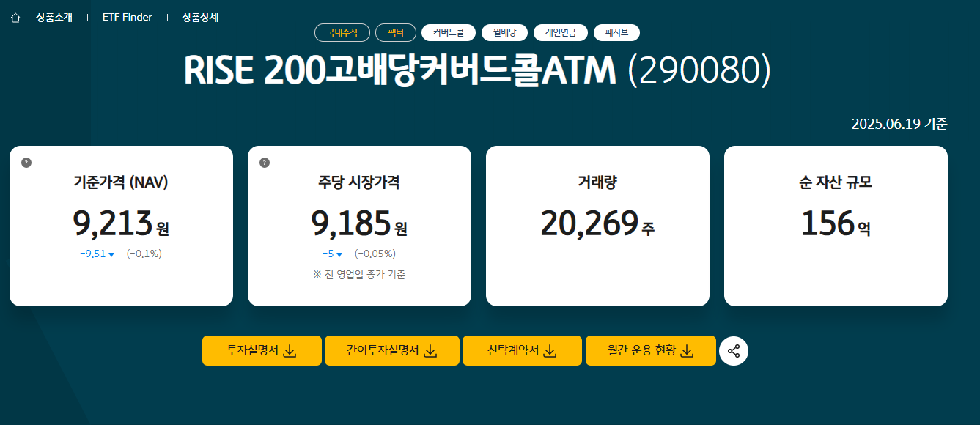
Task: Go to home via house icon
Action: coord(15,18)
